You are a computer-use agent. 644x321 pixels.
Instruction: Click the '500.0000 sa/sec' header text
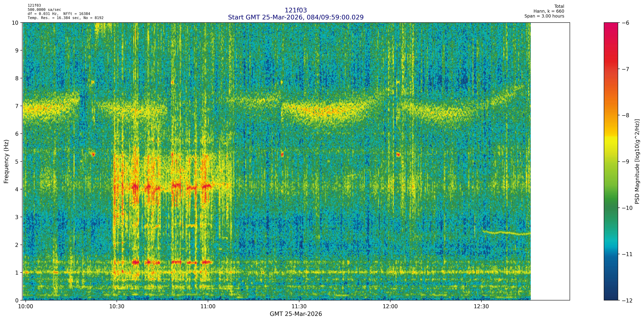coord(44,10)
